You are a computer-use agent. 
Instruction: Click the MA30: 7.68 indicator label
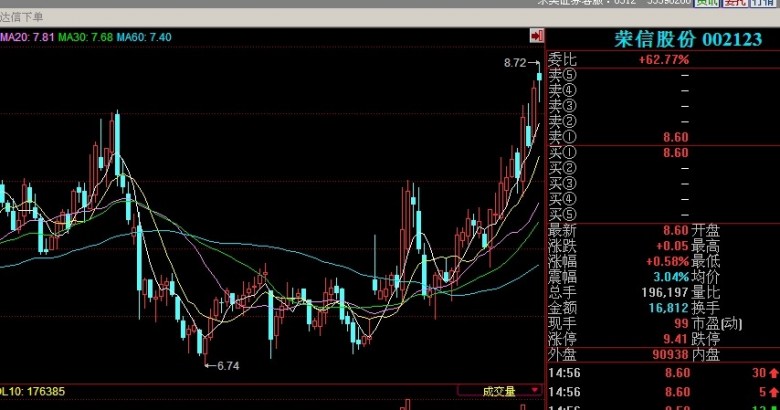pyautogui.click(x=86, y=37)
